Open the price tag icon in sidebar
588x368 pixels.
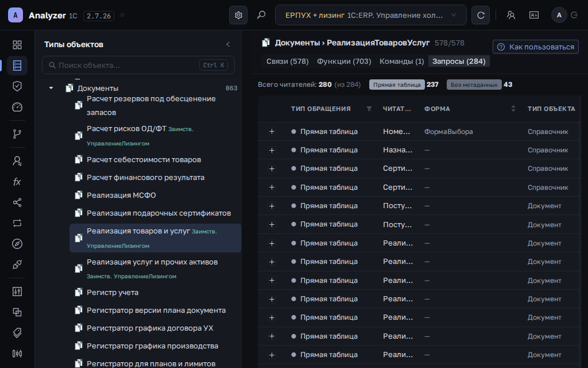click(x=17, y=333)
